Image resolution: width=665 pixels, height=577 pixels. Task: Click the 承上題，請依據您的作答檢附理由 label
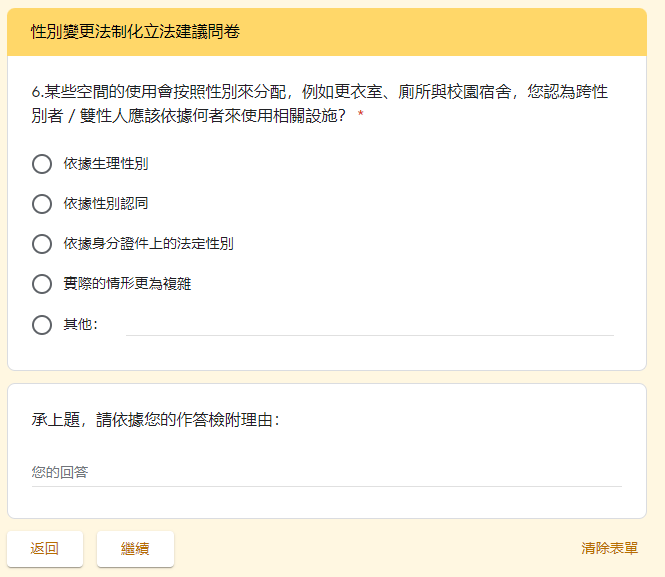pos(156,420)
